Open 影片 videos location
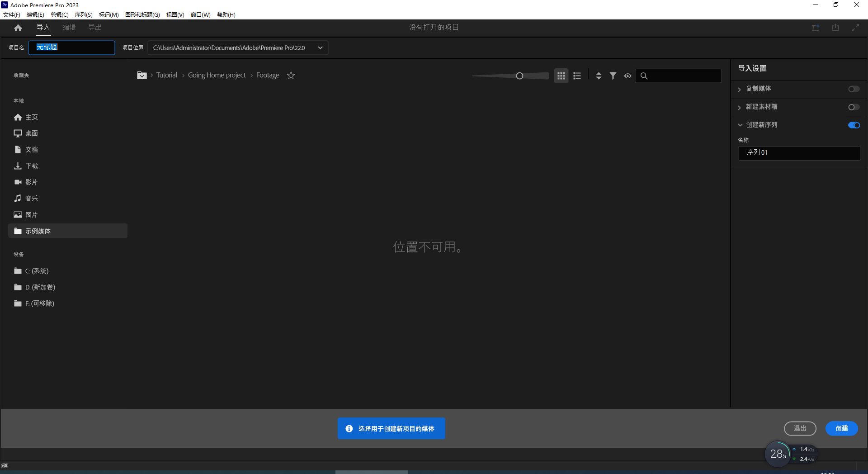The image size is (868, 474). click(68, 182)
